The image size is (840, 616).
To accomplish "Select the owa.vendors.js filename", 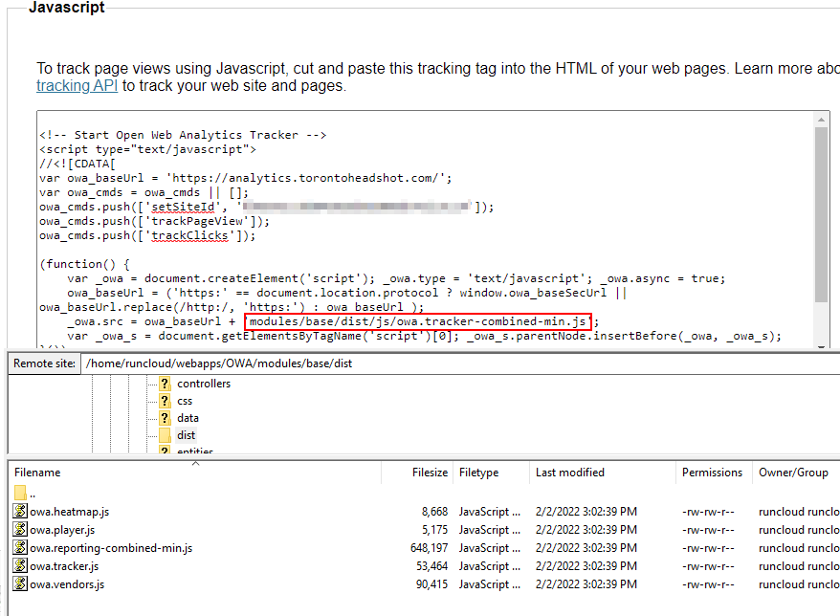I will coord(68,585).
